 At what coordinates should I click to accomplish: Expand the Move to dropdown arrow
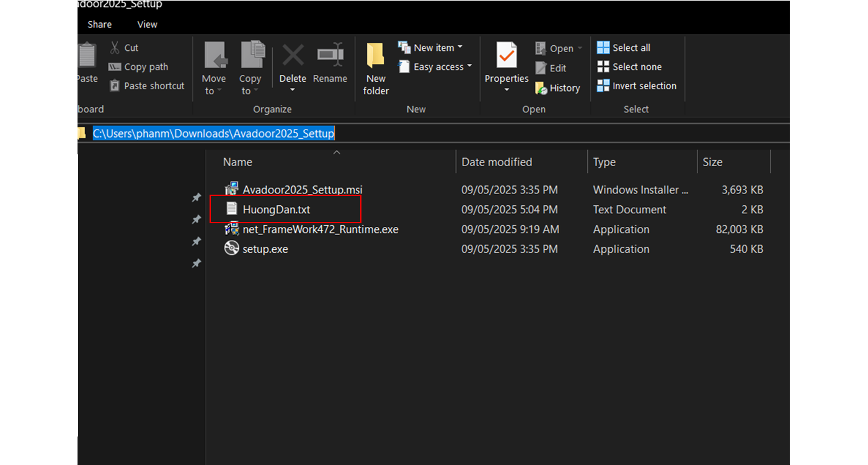pyautogui.click(x=219, y=91)
